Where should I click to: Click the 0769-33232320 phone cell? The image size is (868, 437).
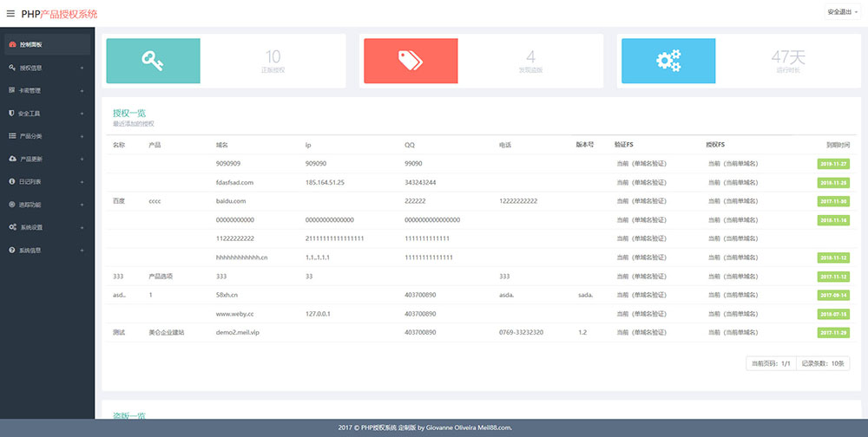(x=521, y=333)
